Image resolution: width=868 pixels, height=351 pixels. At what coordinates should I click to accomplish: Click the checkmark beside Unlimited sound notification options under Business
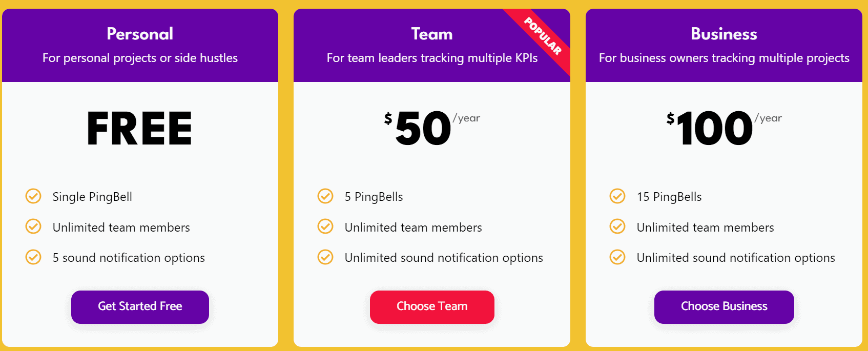point(617,258)
